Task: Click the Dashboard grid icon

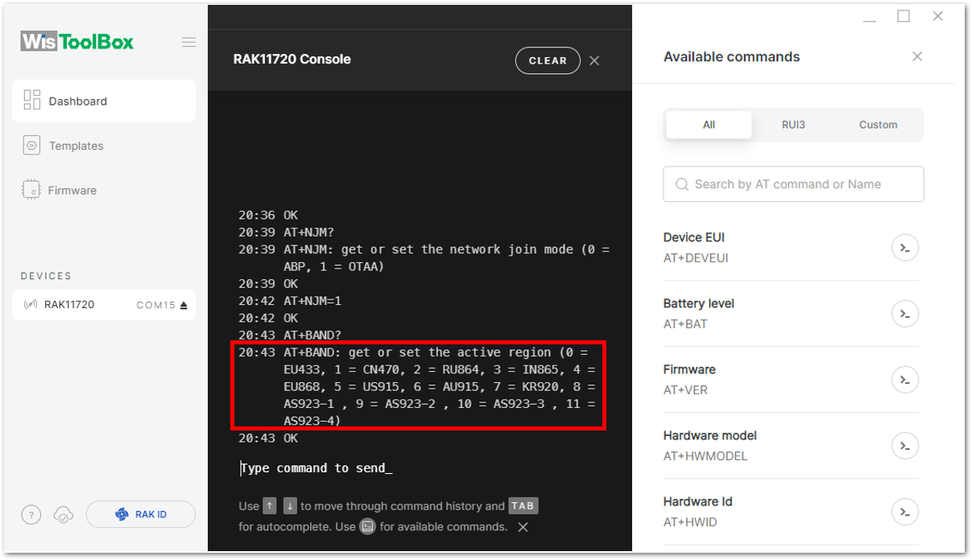Action: [x=32, y=100]
